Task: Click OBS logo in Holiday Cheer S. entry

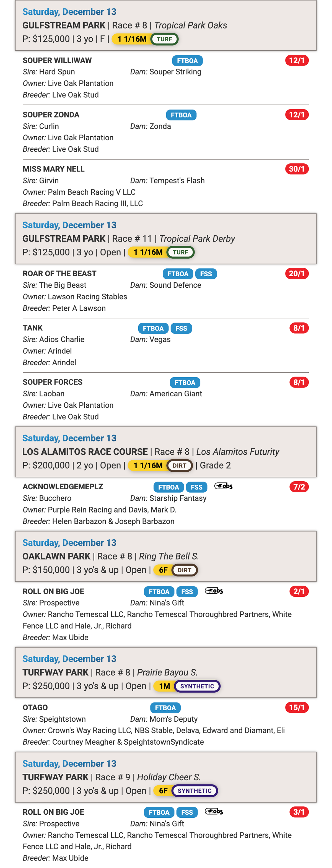Action: click(214, 812)
